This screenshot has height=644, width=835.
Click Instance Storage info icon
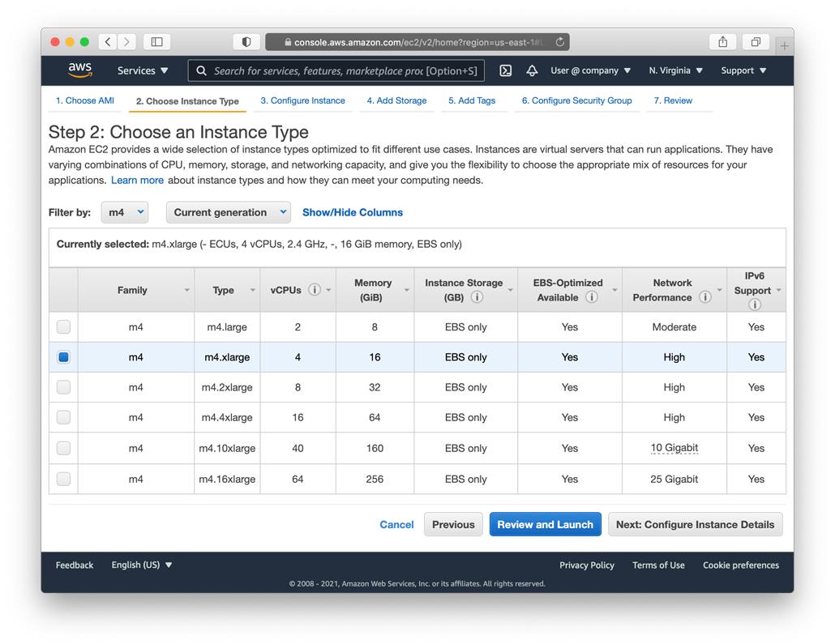(x=477, y=297)
